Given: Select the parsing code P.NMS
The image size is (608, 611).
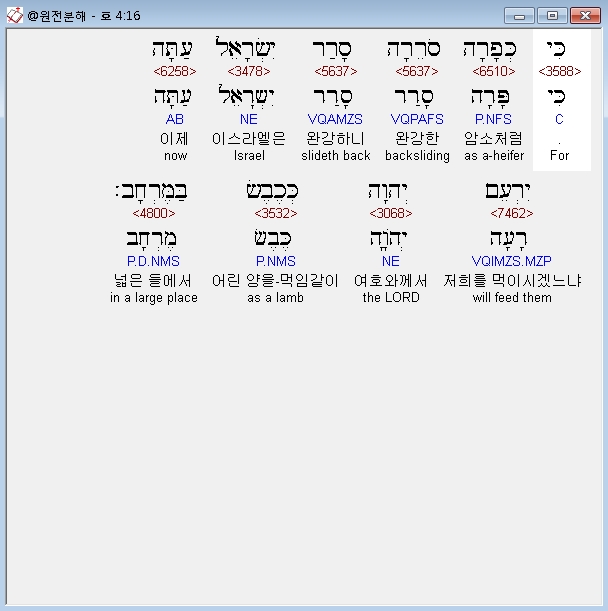Looking at the screenshot, I should coord(276,261).
